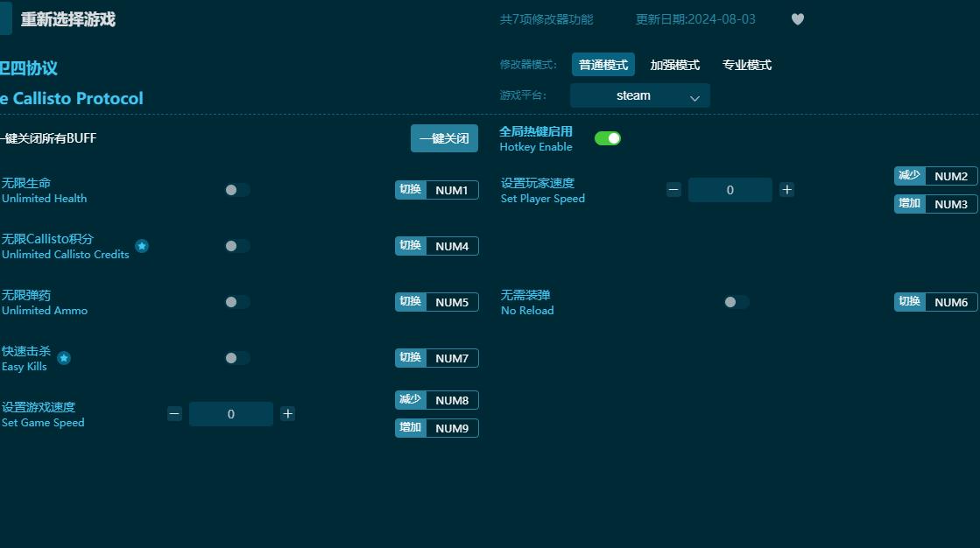Screen dimensions: 980x548
Task: Toggle the Unlimited Ammo switch
Action: [236, 302]
